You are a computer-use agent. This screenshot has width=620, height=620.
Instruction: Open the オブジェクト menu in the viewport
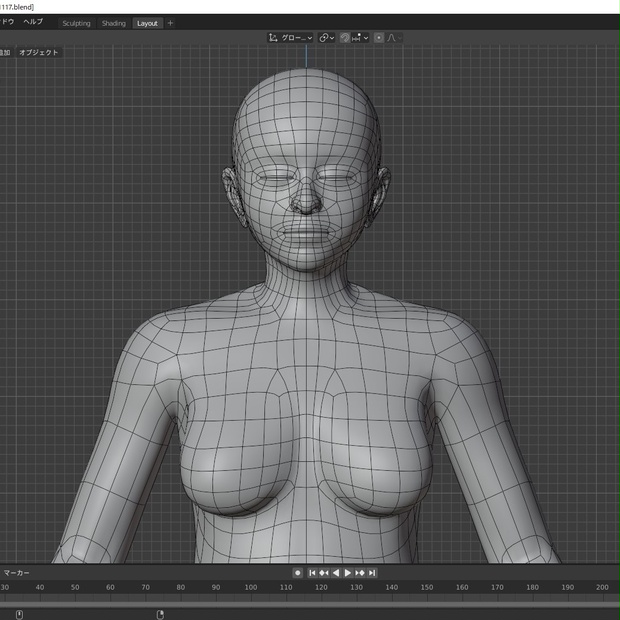[39, 52]
